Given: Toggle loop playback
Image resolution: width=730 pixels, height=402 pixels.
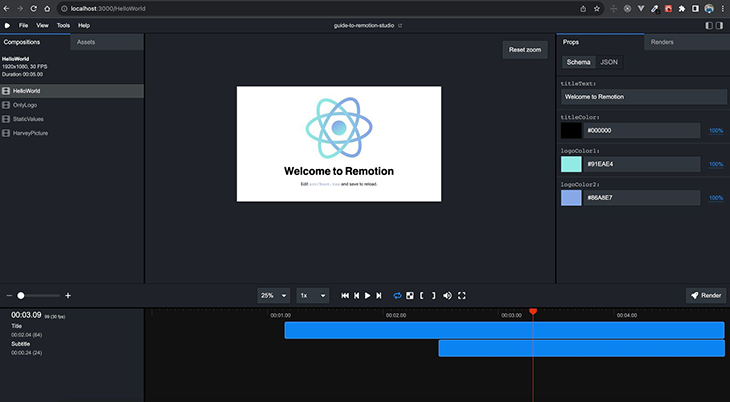Looking at the screenshot, I should pyautogui.click(x=397, y=296).
